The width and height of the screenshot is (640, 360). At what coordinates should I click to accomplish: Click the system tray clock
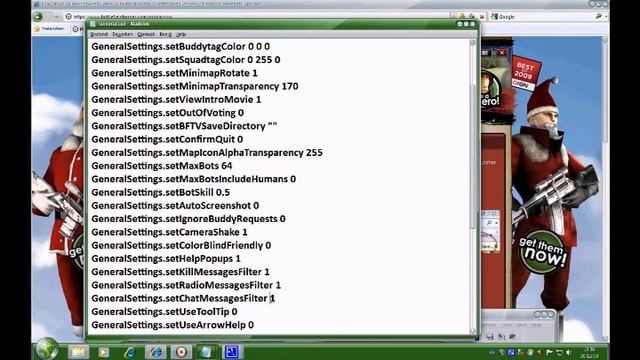(589, 352)
